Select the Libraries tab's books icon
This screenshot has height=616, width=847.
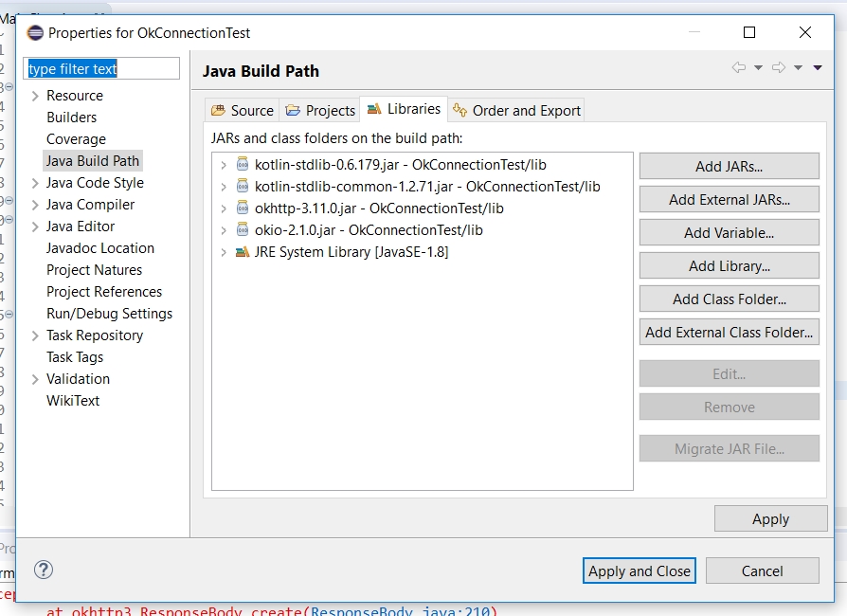374,109
